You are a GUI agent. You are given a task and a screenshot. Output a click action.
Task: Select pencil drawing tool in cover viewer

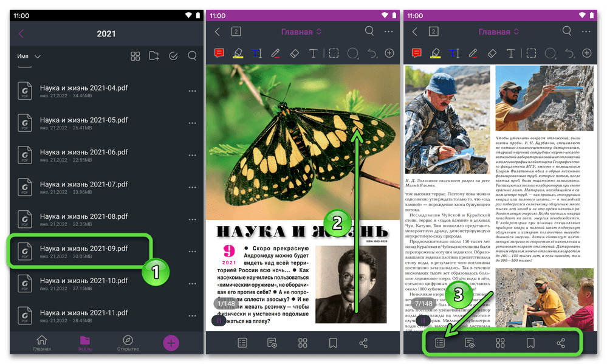pos(275,53)
